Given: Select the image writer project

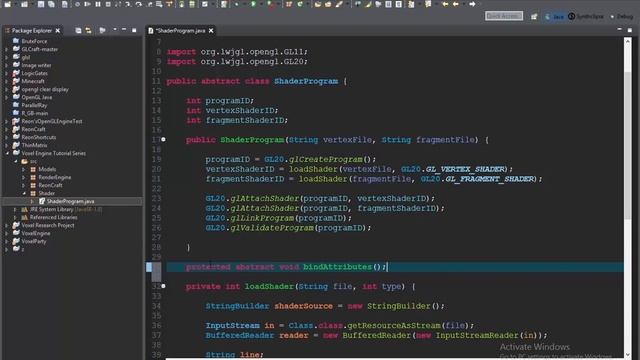Looking at the screenshot, I should 36,65.
